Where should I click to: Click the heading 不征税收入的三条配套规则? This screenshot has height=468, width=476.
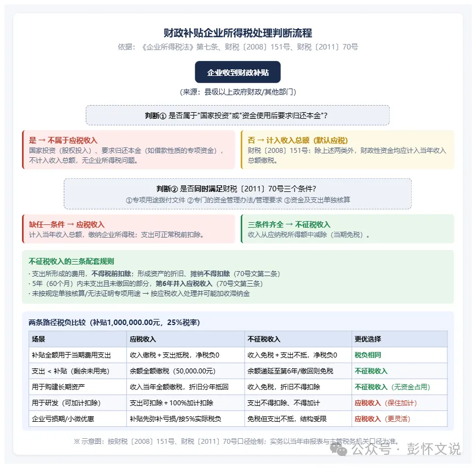(x=71, y=261)
